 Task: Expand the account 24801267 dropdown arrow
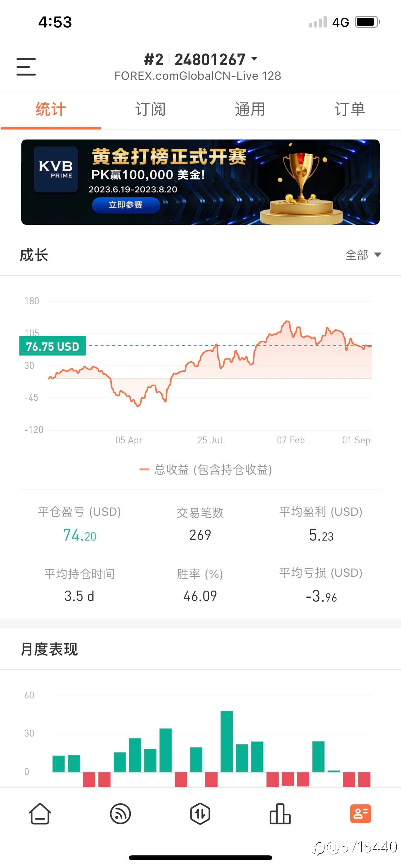[x=255, y=59]
